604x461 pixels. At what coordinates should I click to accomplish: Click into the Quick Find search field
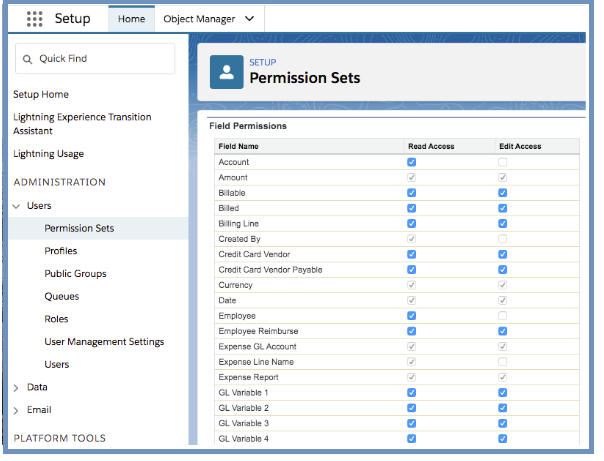pyautogui.click(x=96, y=59)
